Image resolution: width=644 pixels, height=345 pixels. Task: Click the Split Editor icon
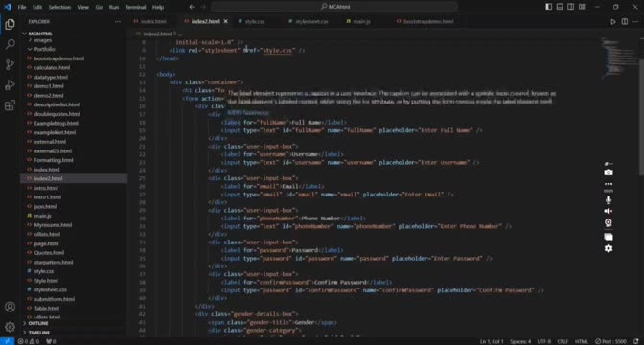[625, 22]
